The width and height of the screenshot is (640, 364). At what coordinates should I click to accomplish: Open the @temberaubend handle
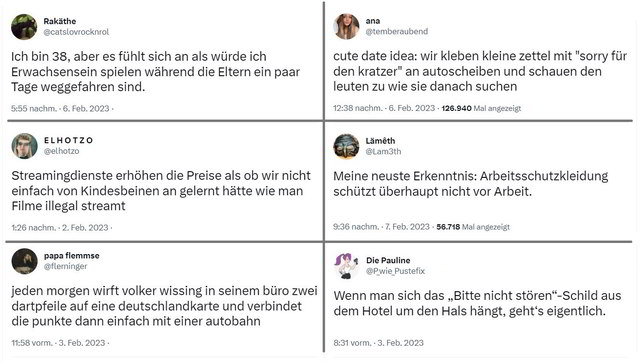(x=397, y=31)
